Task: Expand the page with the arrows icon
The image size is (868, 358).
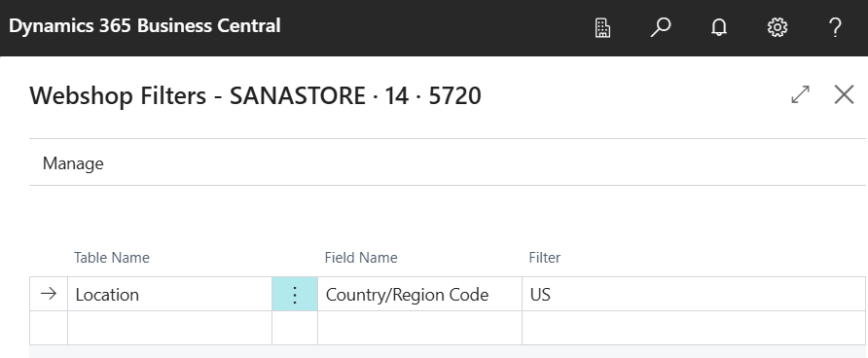Action: click(x=801, y=94)
